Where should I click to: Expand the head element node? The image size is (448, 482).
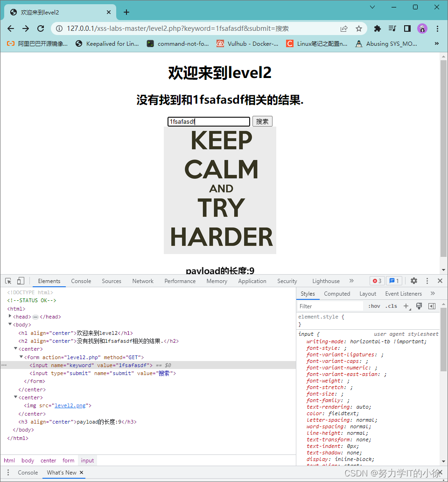[x=10, y=316]
